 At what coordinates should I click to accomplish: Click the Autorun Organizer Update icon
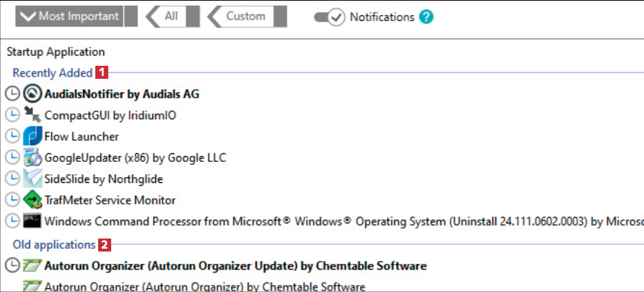click(x=32, y=265)
